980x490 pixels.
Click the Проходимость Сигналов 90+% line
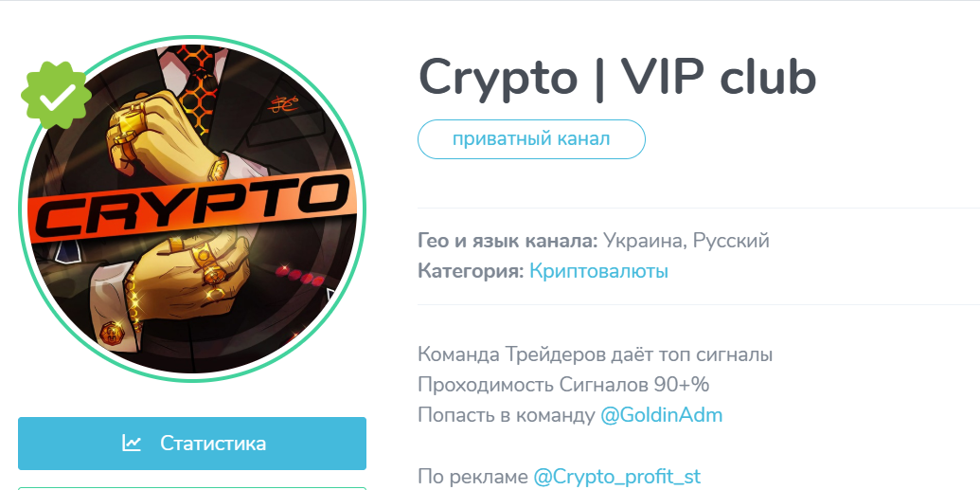563,384
